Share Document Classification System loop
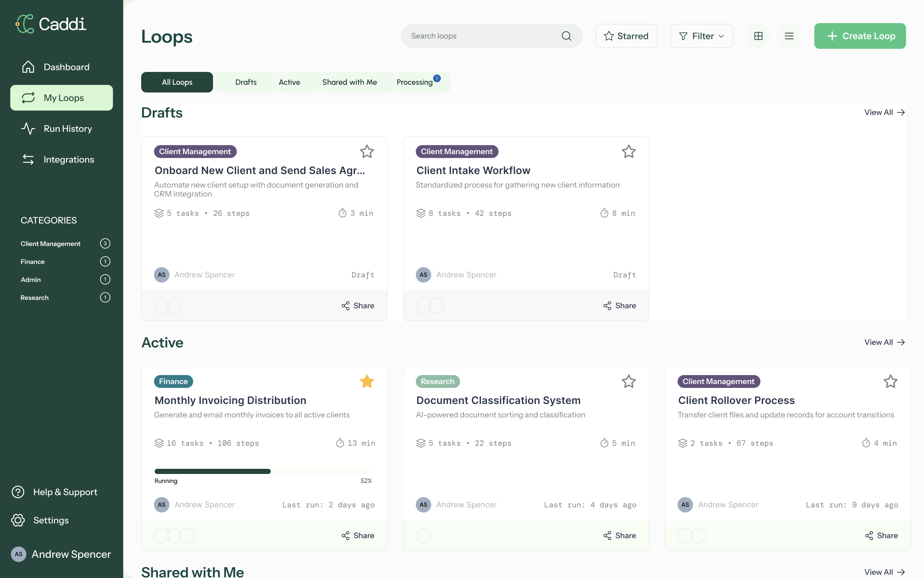The height and width of the screenshot is (578, 924). click(x=620, y=535)
